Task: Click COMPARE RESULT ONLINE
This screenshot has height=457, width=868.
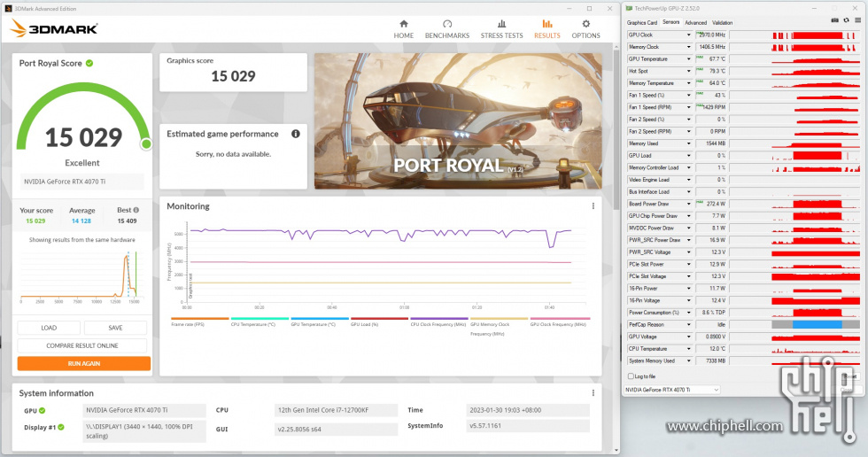Action: click(x=81, y=345)
